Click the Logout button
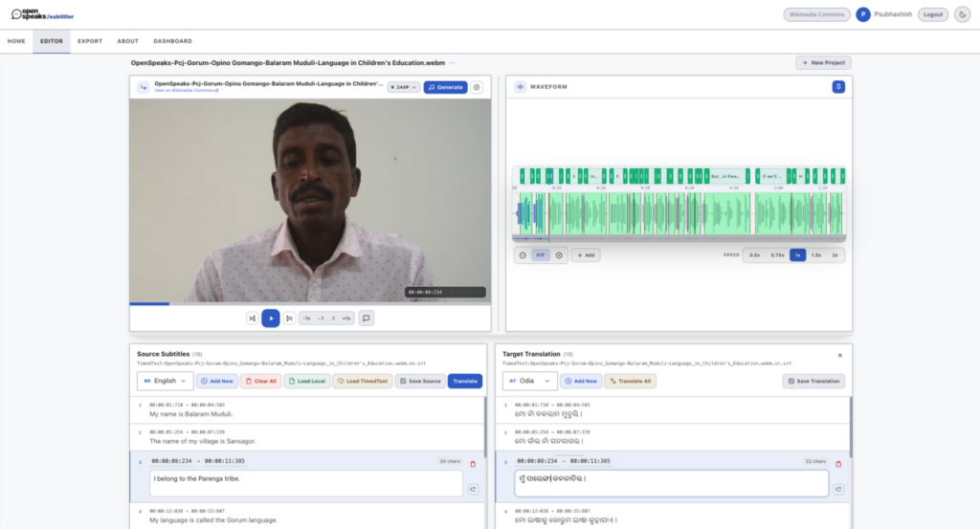The height and width of the screenshot is (529, 980). [x=933, y=14]
